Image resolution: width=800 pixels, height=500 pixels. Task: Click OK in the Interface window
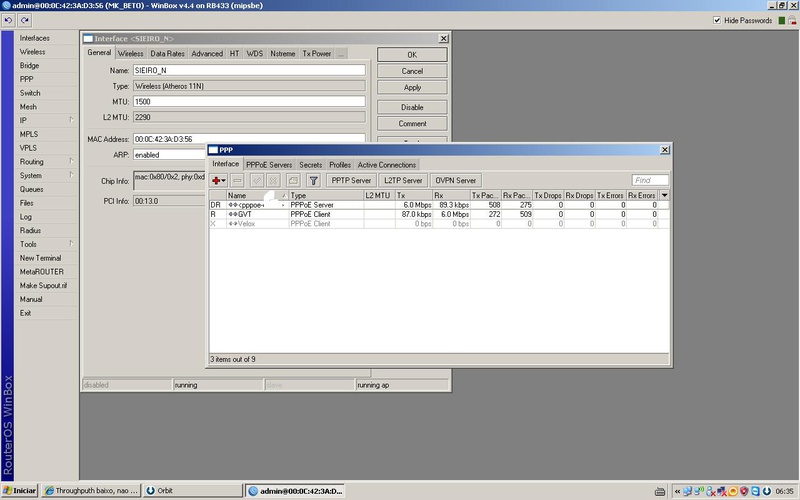412,55
